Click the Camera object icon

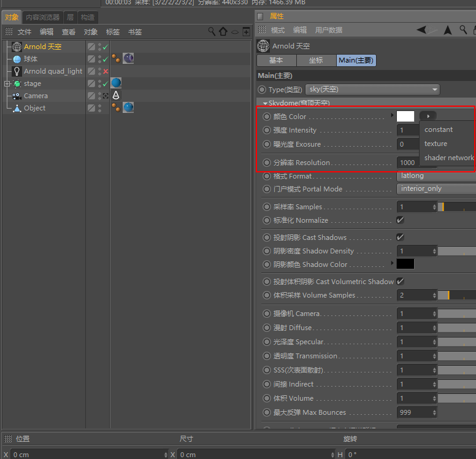click(x=17, y=96)
